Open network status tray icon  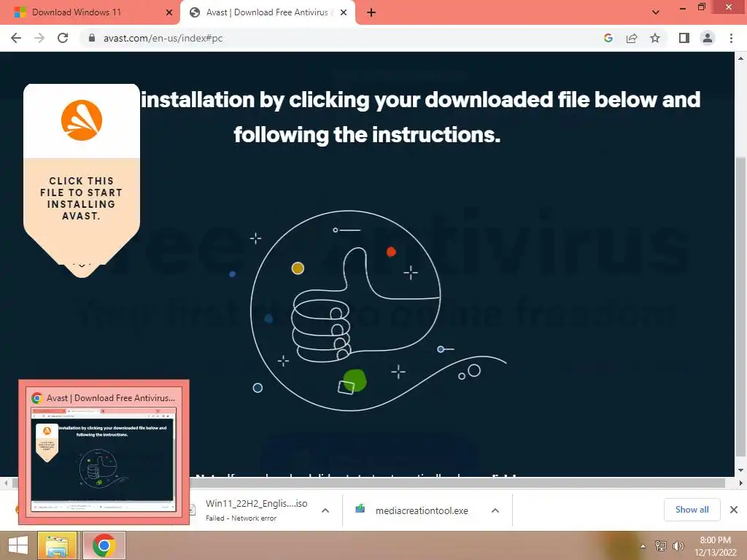click(661, 545)
